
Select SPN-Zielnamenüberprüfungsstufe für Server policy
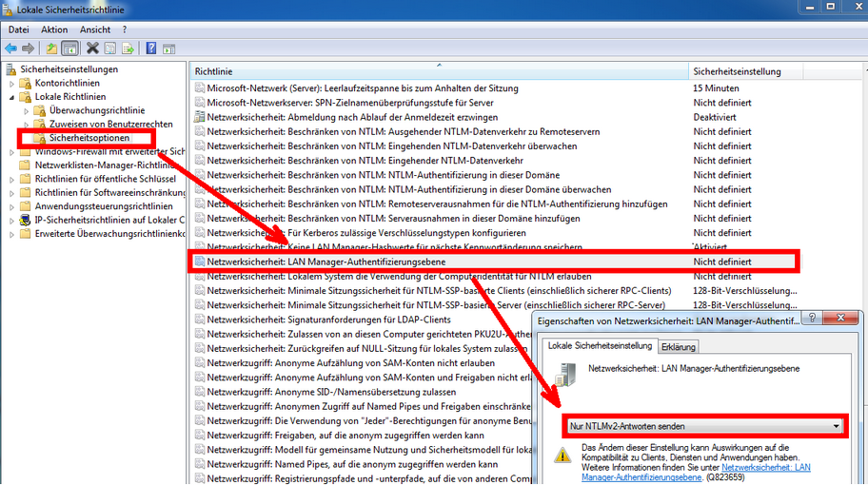coord(350,103)
